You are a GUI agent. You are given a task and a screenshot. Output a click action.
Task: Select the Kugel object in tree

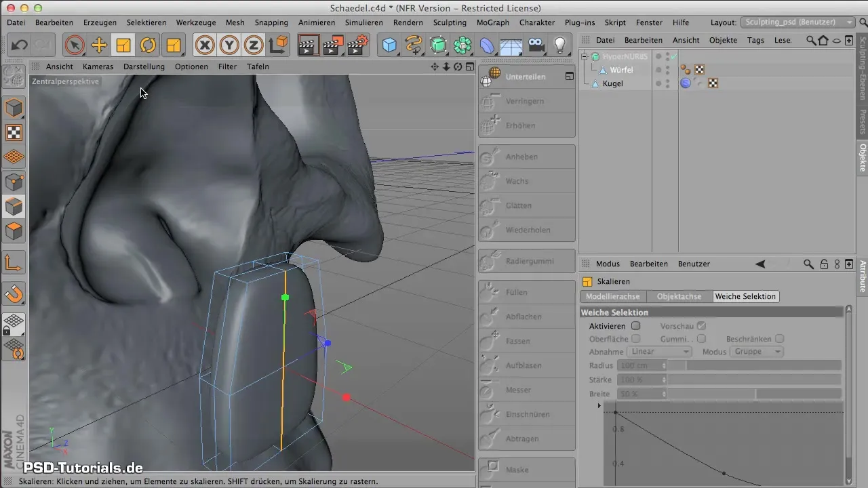(x=612, y=83)
